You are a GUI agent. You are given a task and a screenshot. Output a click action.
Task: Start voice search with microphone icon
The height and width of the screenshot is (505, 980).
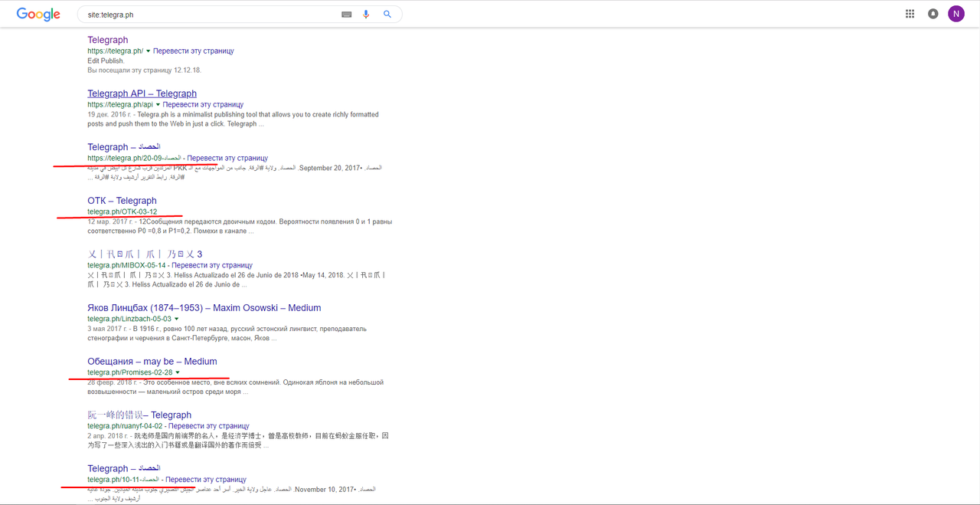coord(367,15)
